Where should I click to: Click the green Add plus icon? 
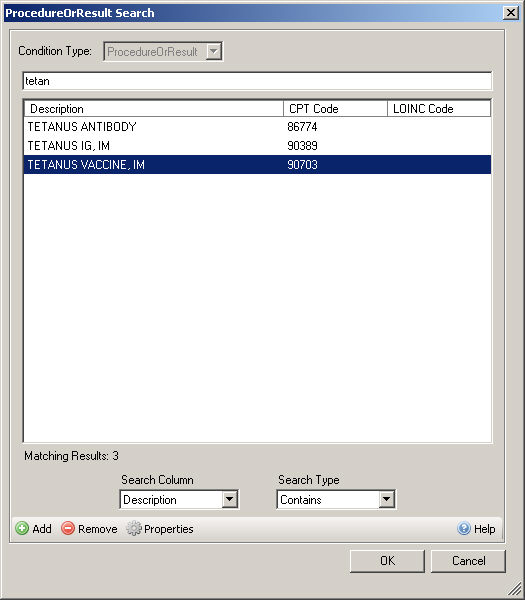22,528
